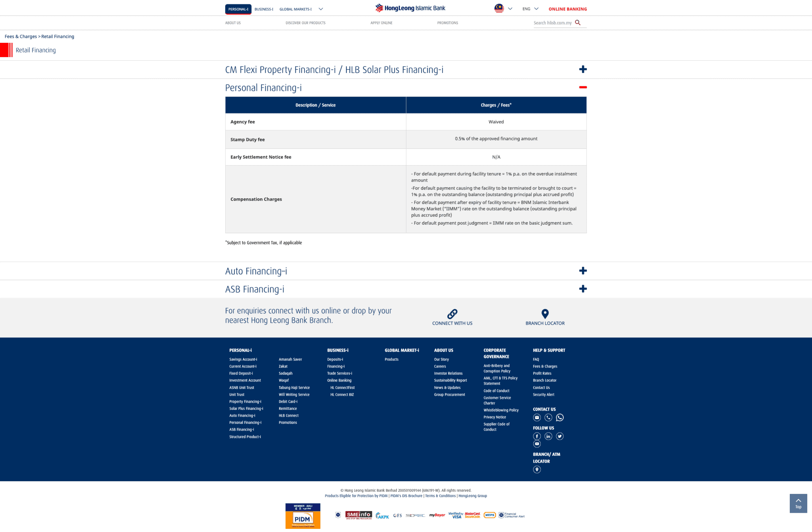Screen dimensions: 812x532
Task: Expand the CM Flexi Property Financing-i section
Action: pyautogui.click(x=583, y=69)
